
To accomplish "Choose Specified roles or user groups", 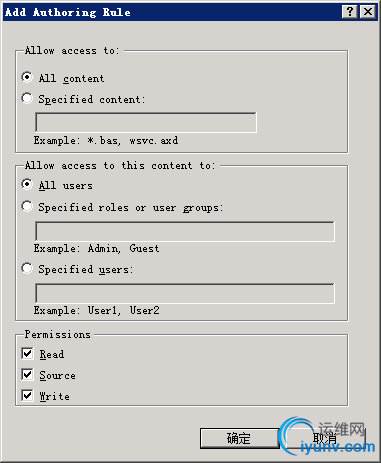I will [27, 206].
